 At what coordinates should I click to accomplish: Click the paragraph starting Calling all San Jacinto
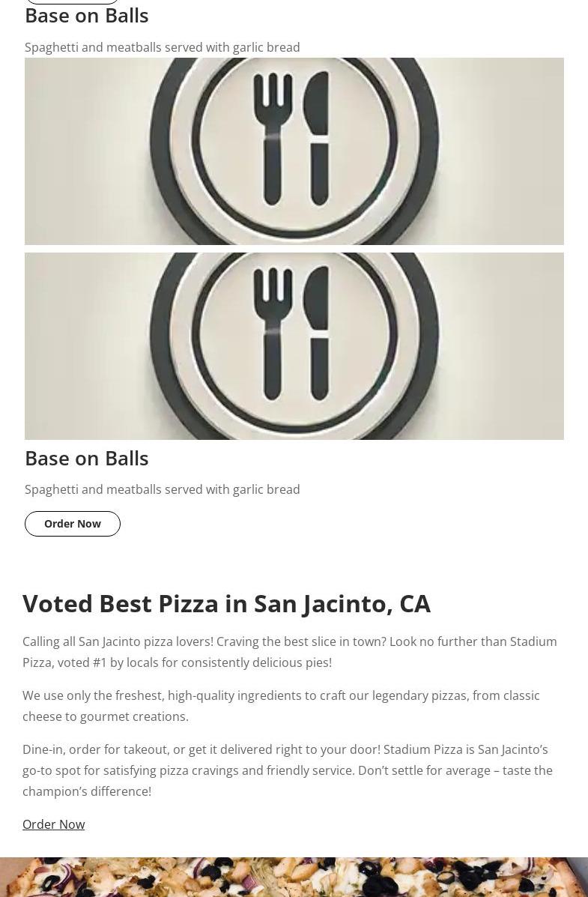coord(291,652)
